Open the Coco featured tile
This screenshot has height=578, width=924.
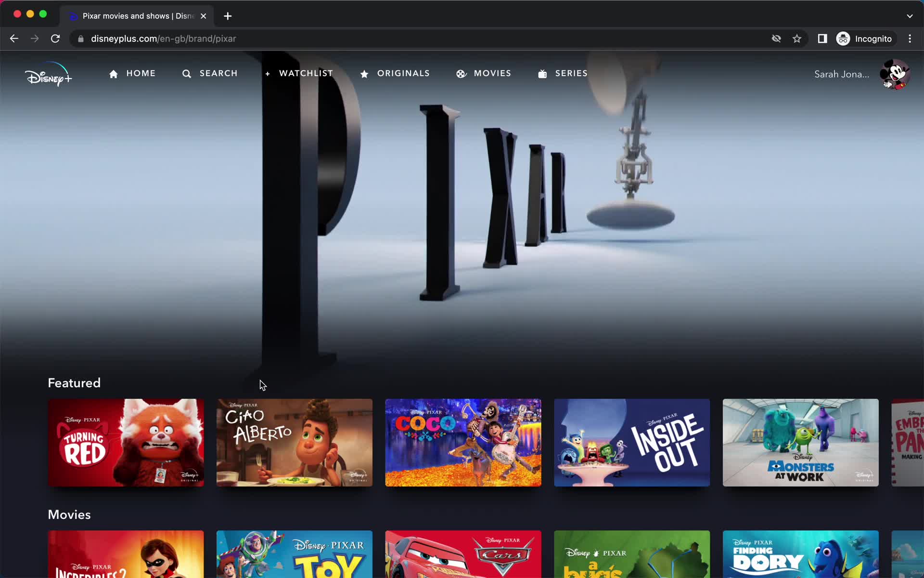click(x=463, y=442)
